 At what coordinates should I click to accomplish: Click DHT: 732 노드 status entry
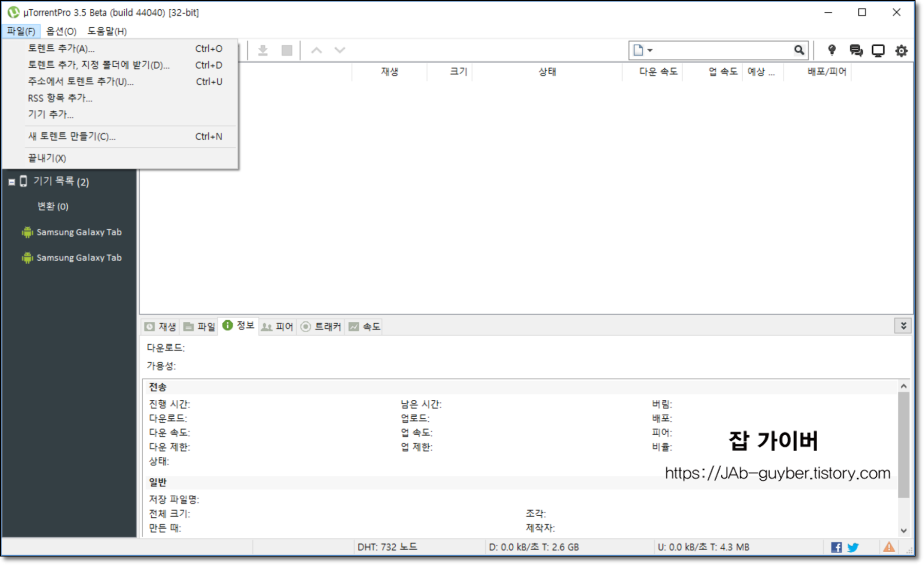click(x=388, y=548)
